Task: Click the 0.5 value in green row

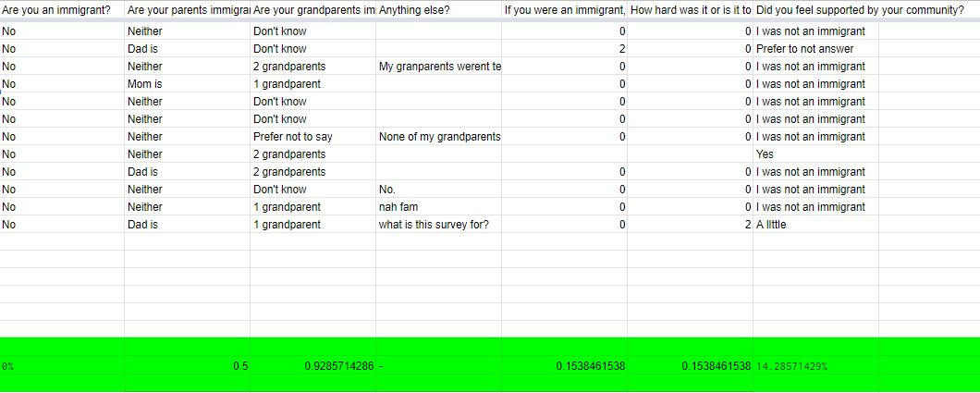Action: point(187,366)
